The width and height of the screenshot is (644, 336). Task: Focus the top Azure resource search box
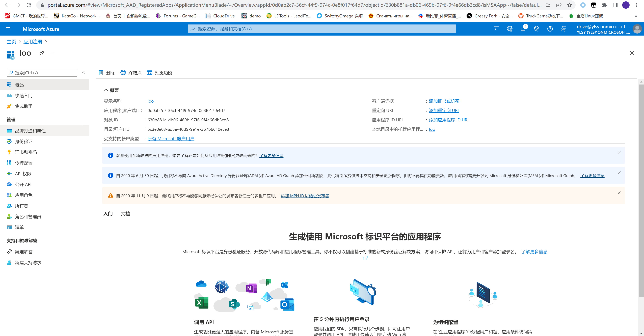point(322,29)
